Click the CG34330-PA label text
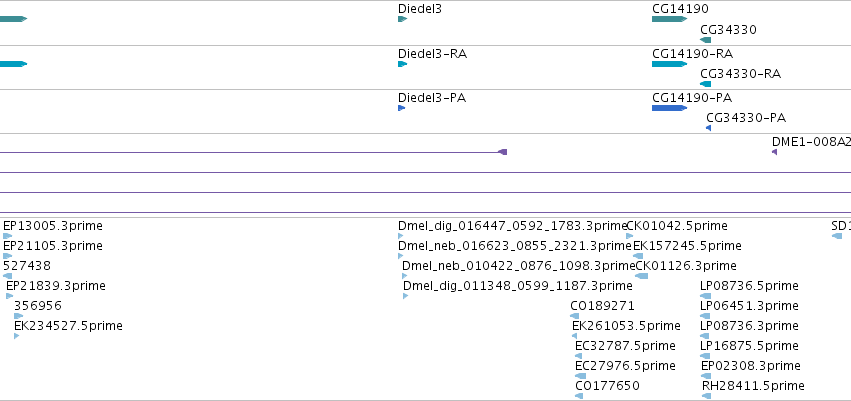 pos(746,118)
